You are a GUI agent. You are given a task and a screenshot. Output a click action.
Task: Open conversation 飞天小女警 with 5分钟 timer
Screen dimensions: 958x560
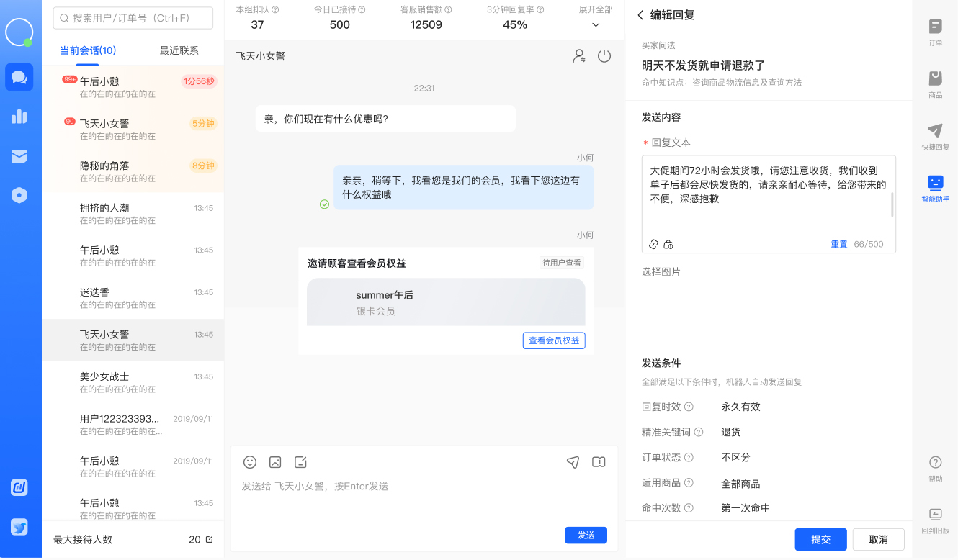click(x=133, y=129)
